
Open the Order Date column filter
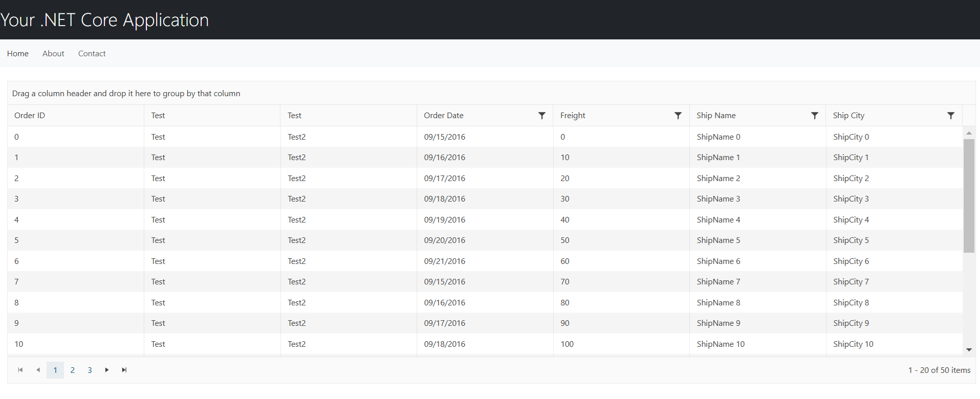[541, 116]
